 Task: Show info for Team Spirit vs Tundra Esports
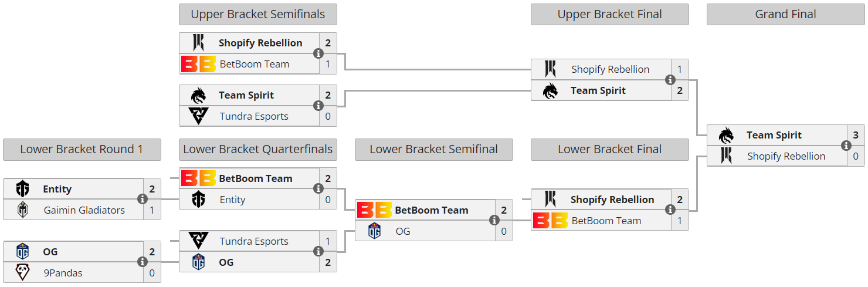pos(318,106)
